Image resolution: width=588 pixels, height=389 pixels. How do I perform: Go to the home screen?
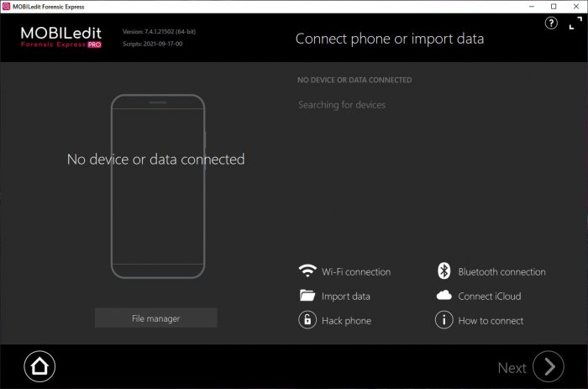pos(39,366)
